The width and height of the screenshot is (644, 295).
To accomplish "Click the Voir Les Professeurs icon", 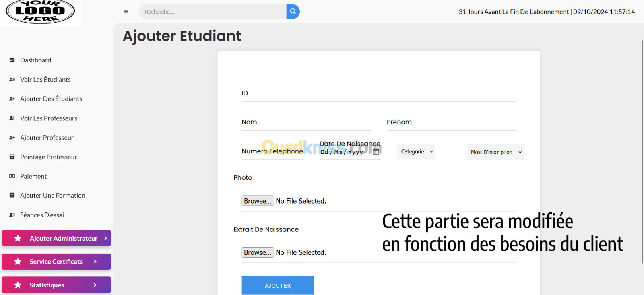I will click(x=12, y=118).
